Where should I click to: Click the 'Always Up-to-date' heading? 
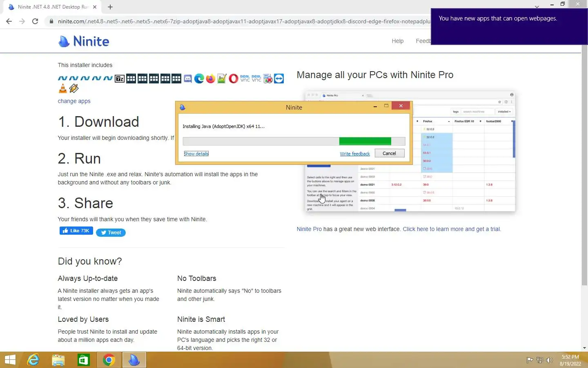[x=88, y=278]
